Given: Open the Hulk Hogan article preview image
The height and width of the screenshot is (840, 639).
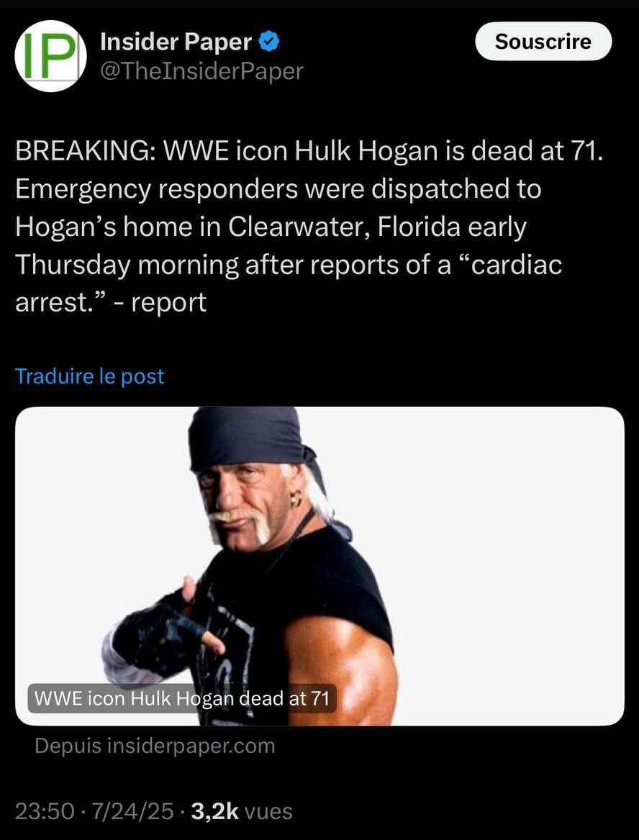Looking at the screenshot, I should tap(319, 566).
